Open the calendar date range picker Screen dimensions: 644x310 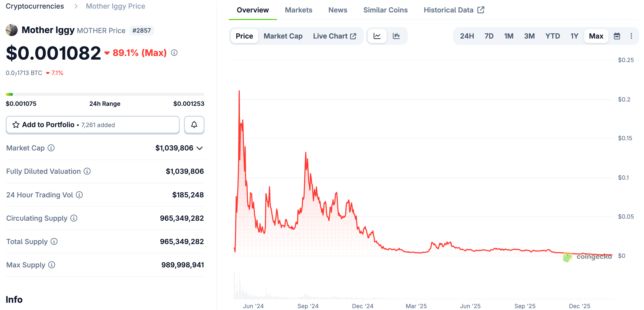617,36
